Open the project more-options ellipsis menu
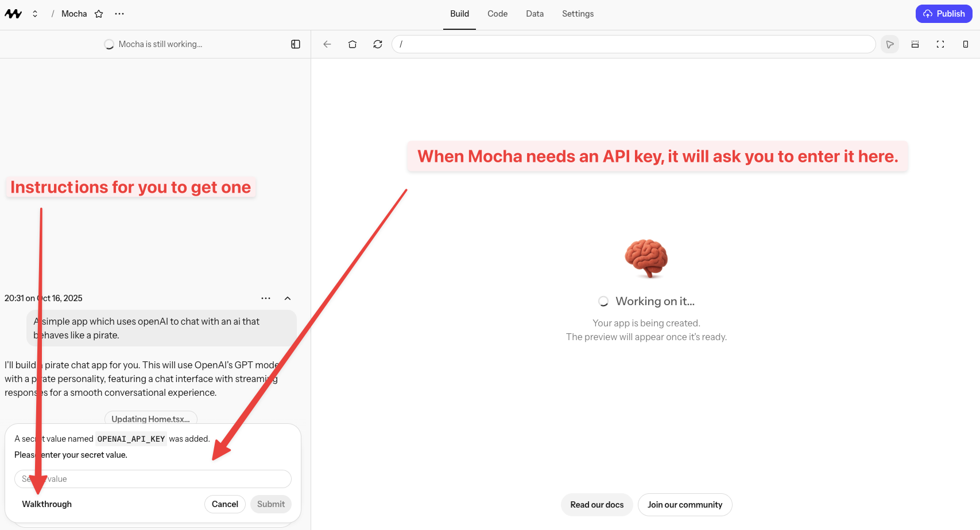This screenshot has height=530, width=980. click(119, 14)
